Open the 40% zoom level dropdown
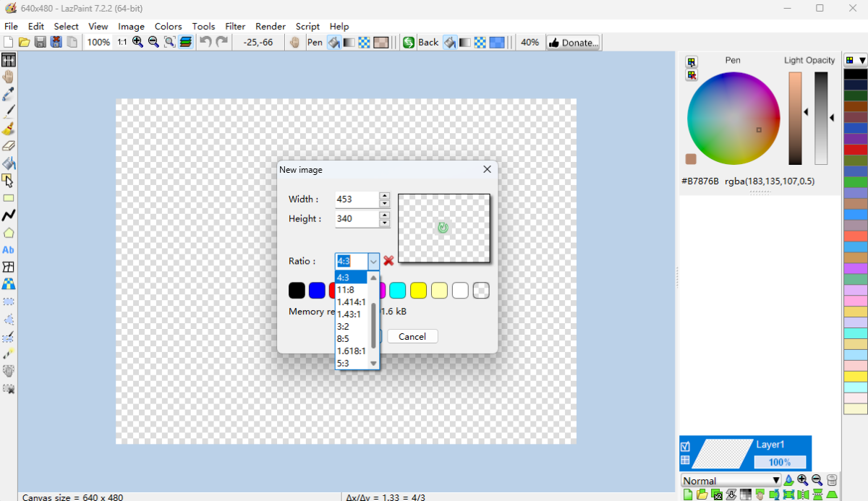 pos(530,42)
